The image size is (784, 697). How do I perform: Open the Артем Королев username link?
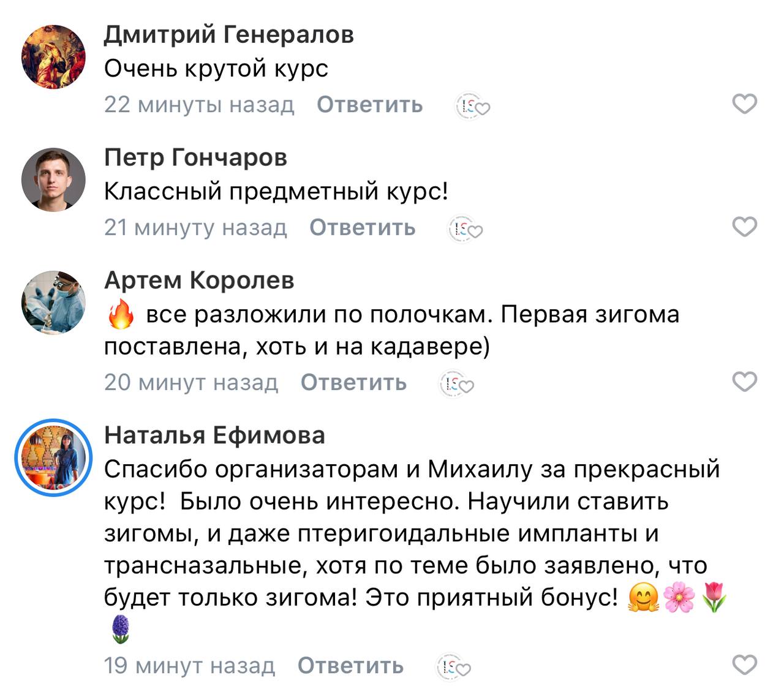pos(199,281)
